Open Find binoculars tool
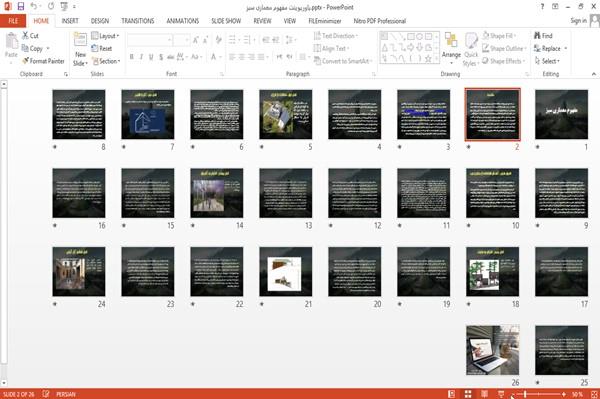This screenshot has height=399, width=600. coord(538,36)
